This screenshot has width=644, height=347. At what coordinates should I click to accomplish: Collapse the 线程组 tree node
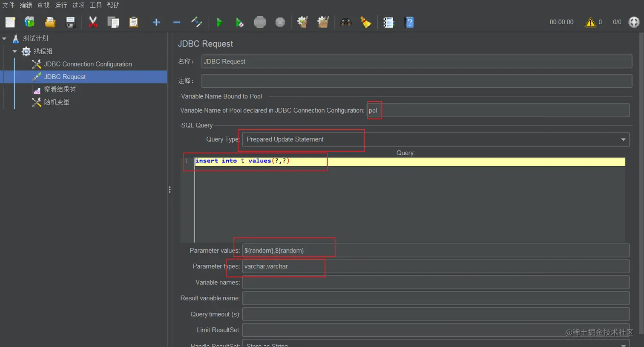15,52
